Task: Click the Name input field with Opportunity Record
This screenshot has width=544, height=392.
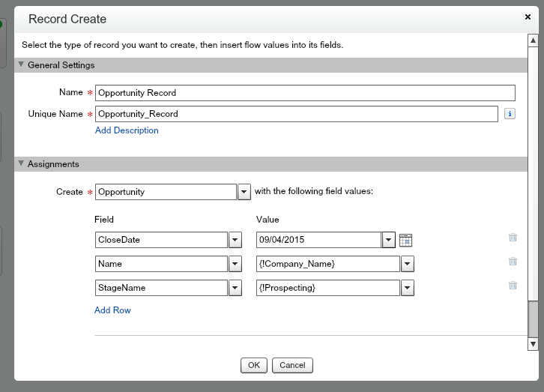Action: (305, 93)
